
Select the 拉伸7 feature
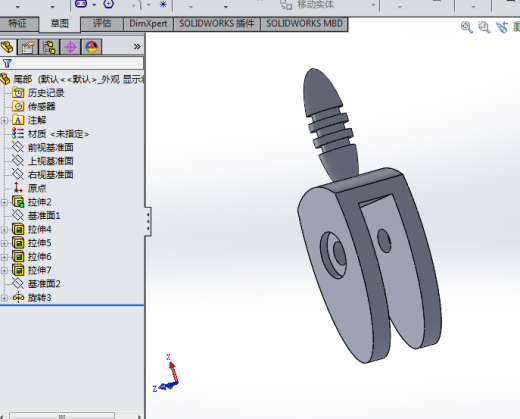(39, 270)
